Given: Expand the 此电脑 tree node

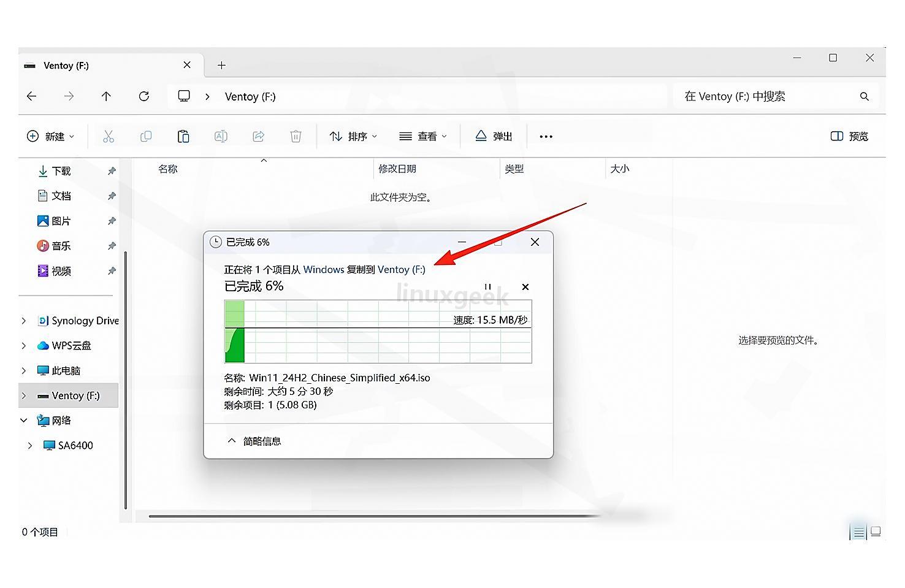Looking at the screenshot, I should 24,370.
